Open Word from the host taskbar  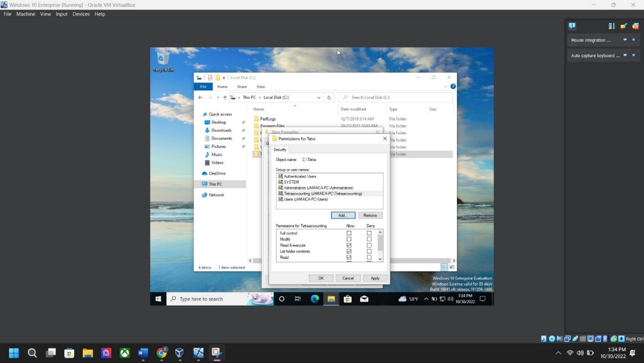[x=143, y=353]
